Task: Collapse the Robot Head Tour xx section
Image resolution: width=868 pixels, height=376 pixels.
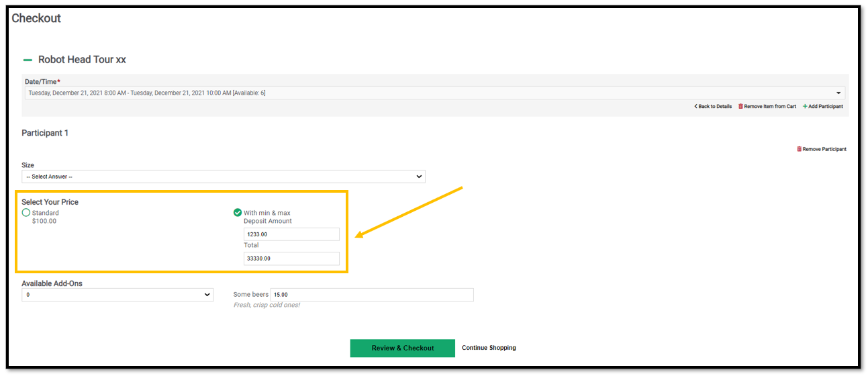Action: coord(28,60)
